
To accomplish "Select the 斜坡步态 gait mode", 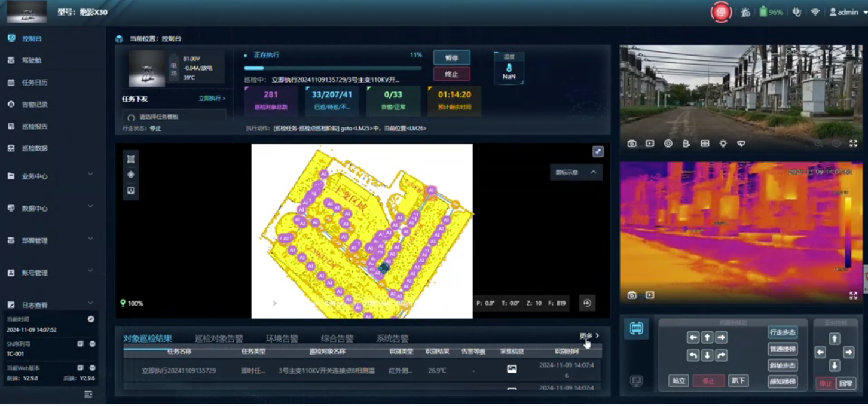I will [x=783, y=365].
